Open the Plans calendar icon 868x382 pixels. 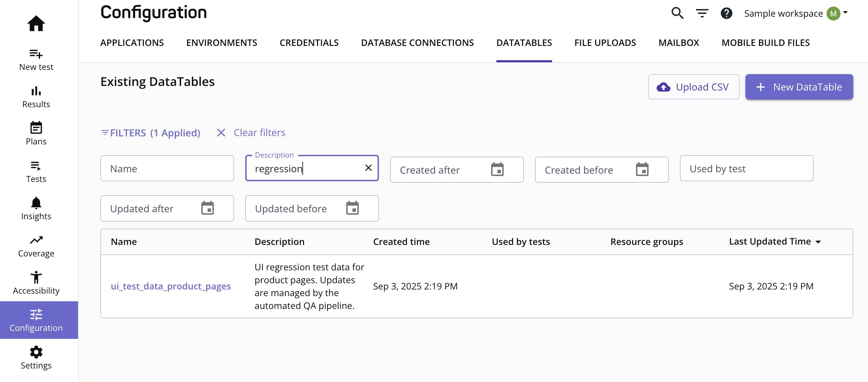click(36, 128)
